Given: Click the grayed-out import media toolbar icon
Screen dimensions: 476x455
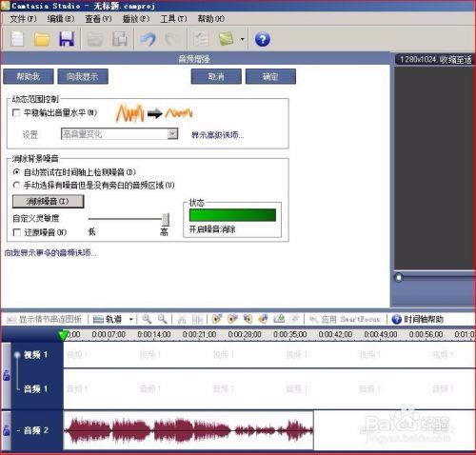Looking at the screenshot, I should pyautogui.click(x=94, y=39).
